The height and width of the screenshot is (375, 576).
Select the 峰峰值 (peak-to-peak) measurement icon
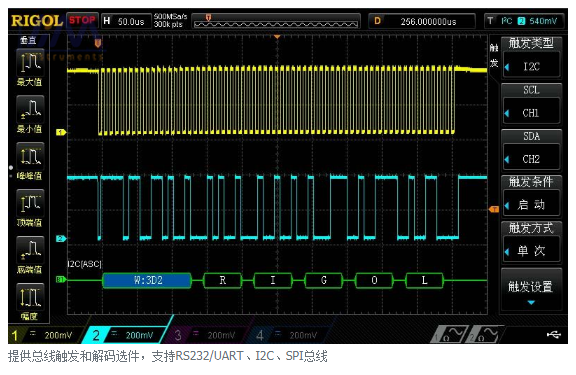[x=30, y=156]
